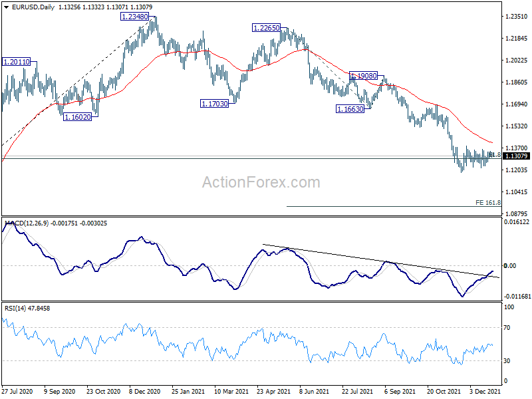Click the 8 Dec 2020 date marker
The width and height of the screenshot is (532, 399).
tap(145, 391)
